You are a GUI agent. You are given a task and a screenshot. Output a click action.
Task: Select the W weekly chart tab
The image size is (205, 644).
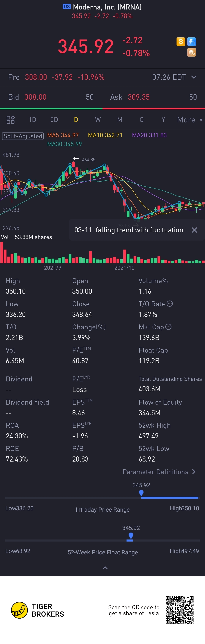click(98, 120)
